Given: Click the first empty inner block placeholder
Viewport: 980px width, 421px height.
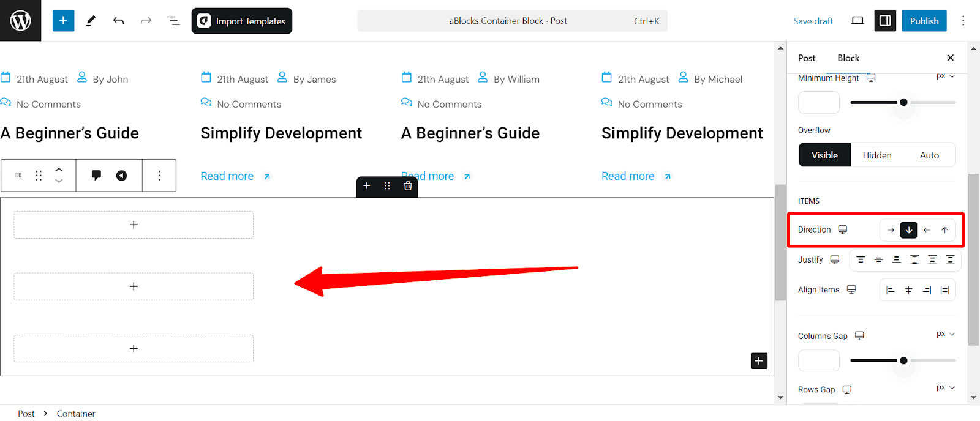Looking at the screenshot, I should (x=134, y=225).
